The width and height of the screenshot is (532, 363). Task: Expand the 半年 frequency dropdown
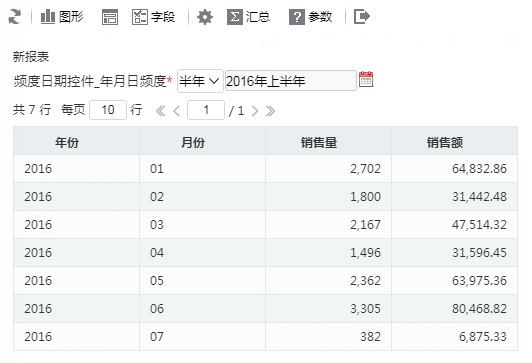[200, 81]
